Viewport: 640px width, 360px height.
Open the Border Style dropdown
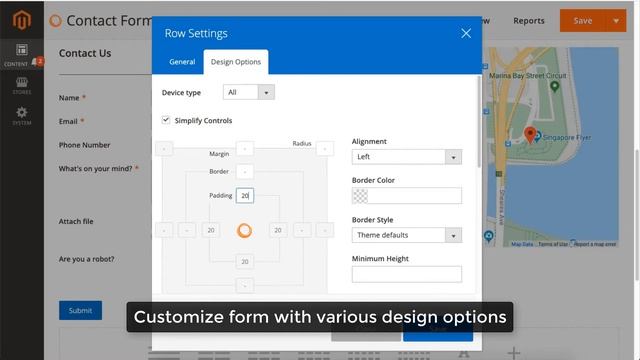[407, 235]
